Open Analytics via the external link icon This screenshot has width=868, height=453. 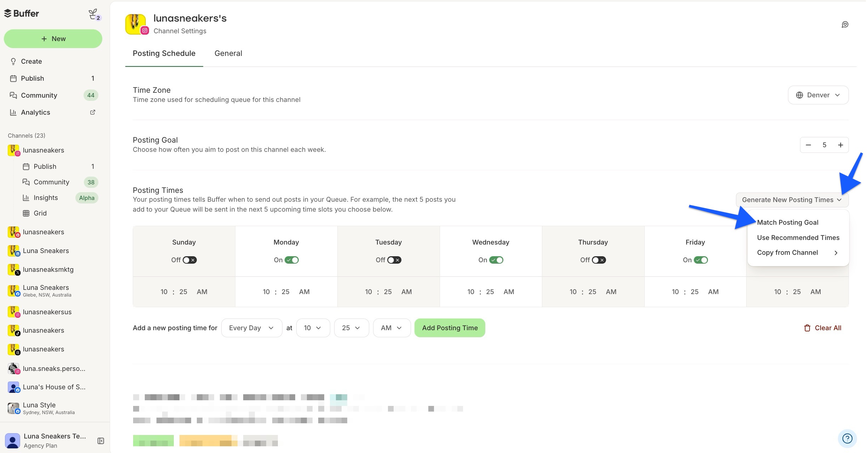92,112
